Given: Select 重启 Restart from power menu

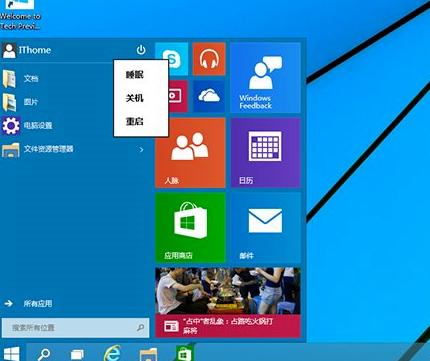Looking at the screenshot, I should coord(135,121).
